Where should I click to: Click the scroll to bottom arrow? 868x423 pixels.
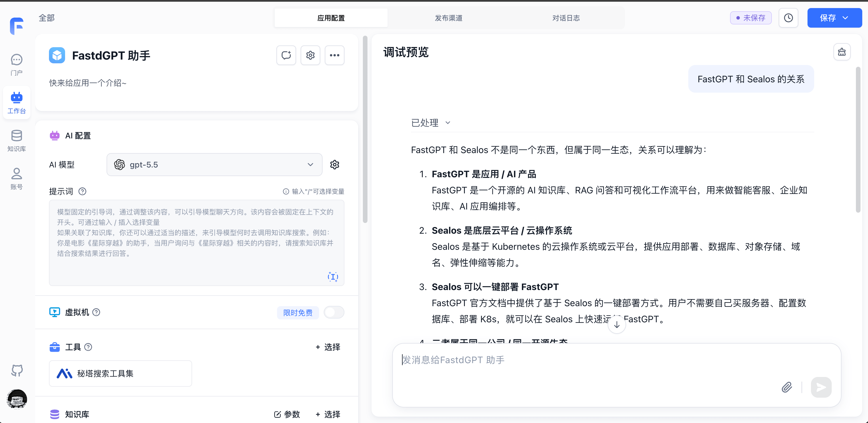coord(617,325)
